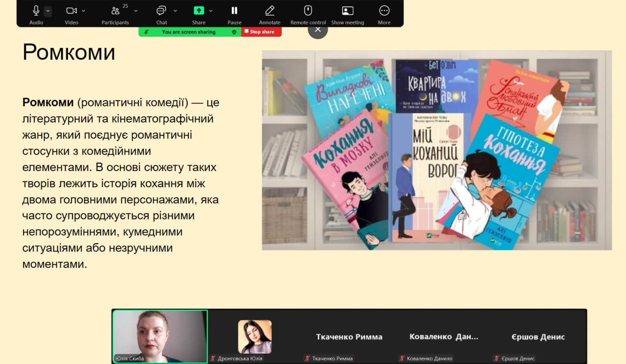Click muted mic icon beside Ткаченко Римма label

[307, 358]
